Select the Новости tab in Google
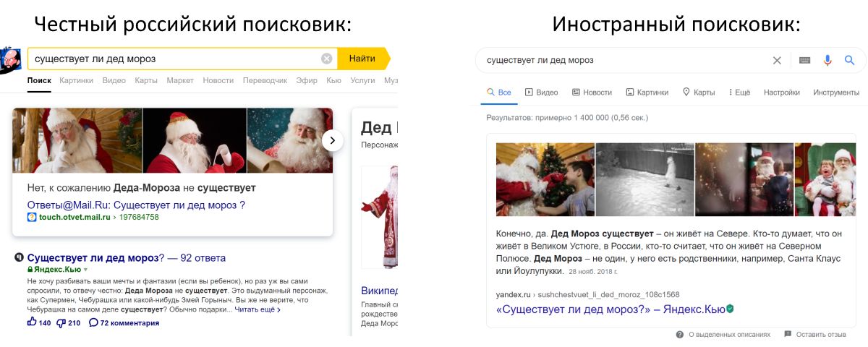 point(592,93)
